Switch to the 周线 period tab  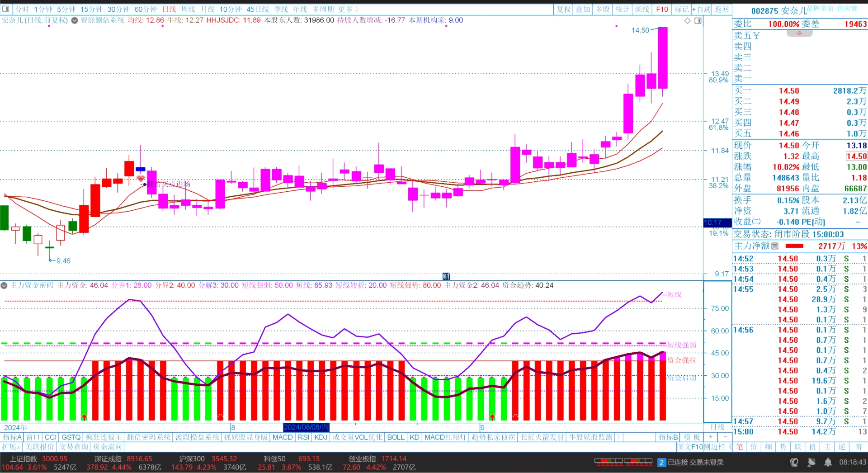(188, 9)
